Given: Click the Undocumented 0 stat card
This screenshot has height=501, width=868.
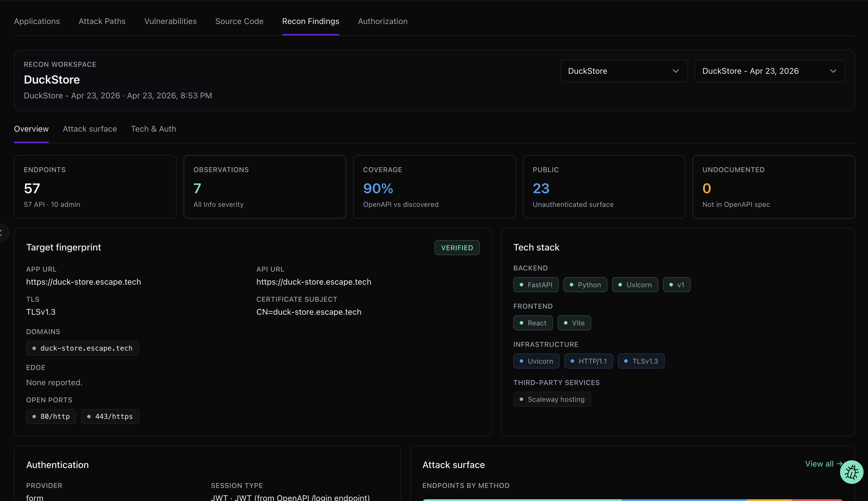Looking at the screenshot, I should (x=774, y=187).
